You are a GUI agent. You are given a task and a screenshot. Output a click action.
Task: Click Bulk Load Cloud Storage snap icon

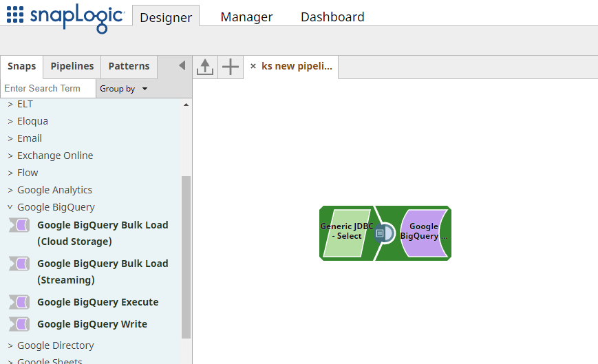[19, 225]
